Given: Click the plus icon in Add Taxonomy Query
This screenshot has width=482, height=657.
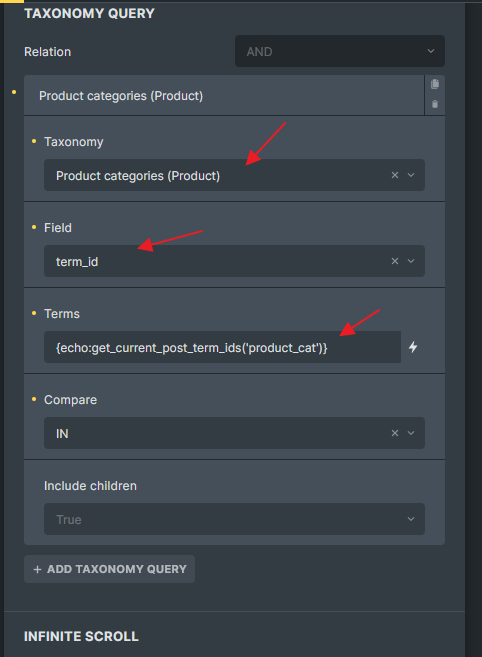Looking at the screenshot, I should [x=37, y=569].
